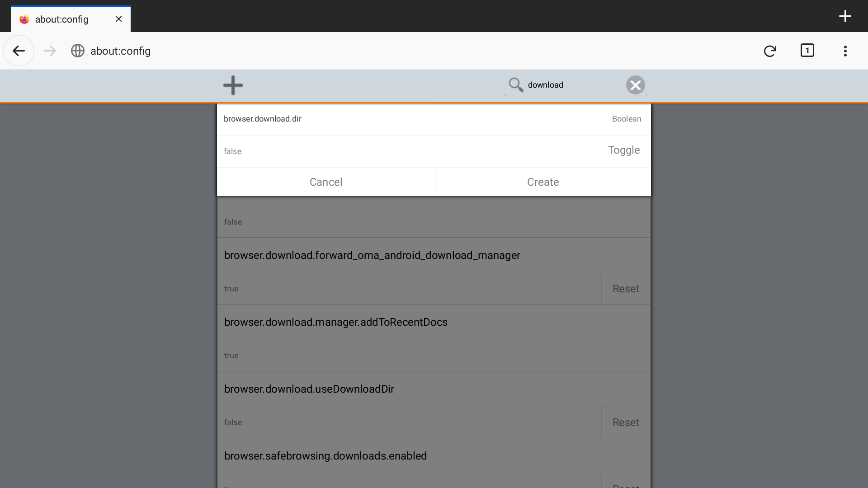Viewport: 868px width, 488px height.
Task: Close the about:config tab
Action: pyautogui.click(x=118, y=19)
